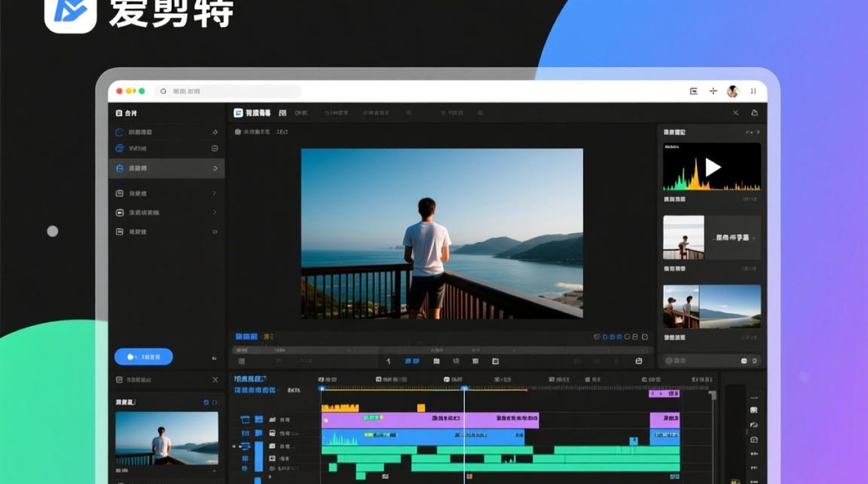Click the magnifier icon in the title bar search
This screenshot has height=484, width=868.
tap(163, 92)
